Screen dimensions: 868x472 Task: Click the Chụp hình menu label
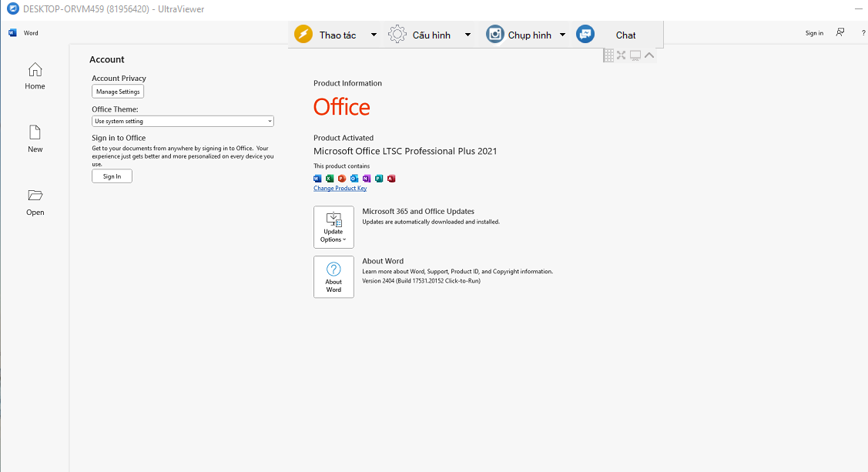point(530,35)
